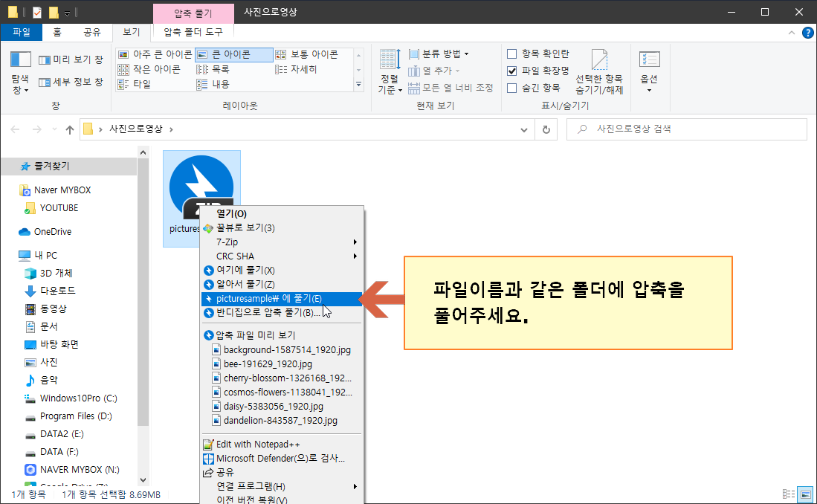Toggle 항목 확인란 checkbox
Image resolution: width=817 pixels, height=504 pixels.
511,54
